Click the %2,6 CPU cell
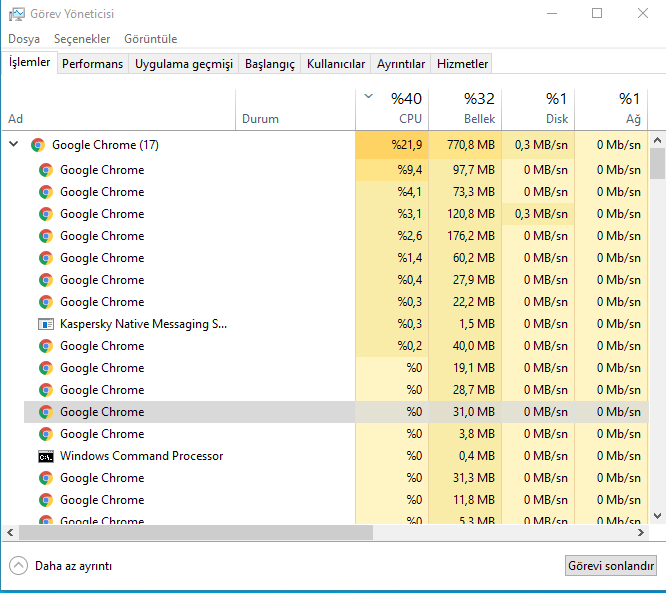Image resolution: width=666 pixels, height=593 pixels. (x=392, y=236)
